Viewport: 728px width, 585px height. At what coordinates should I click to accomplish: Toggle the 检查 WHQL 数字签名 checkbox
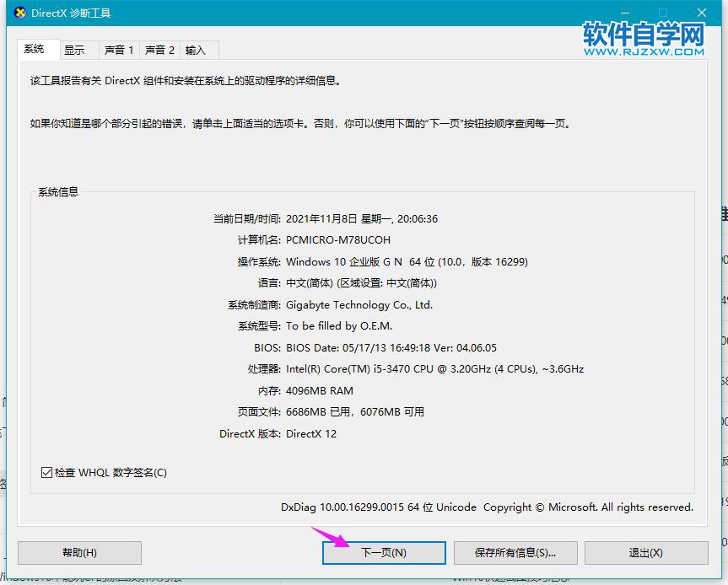(x=47, y=473)
